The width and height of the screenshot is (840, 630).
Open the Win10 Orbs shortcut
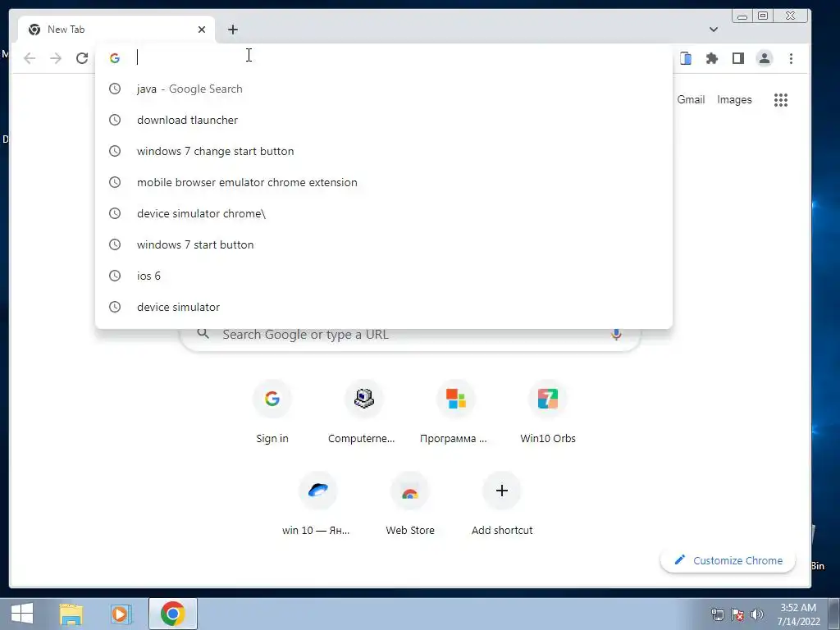[x=548, y=412]
